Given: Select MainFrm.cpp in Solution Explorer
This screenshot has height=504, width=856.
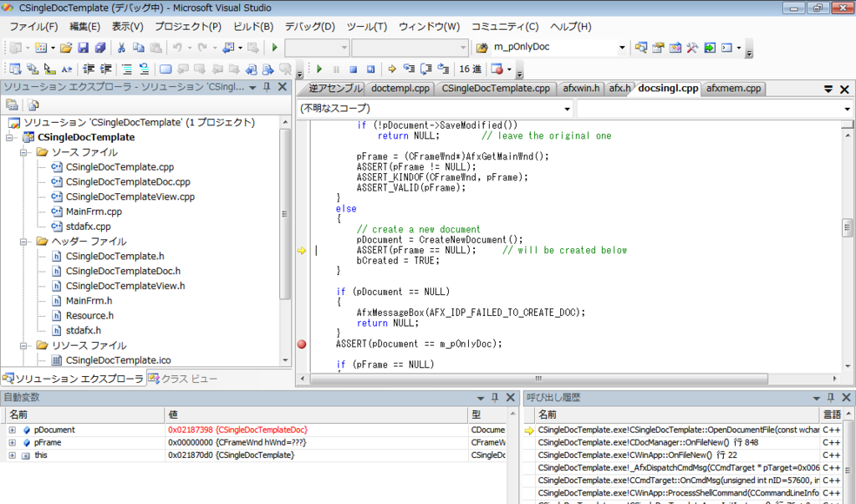Looking at the screenshot, I should click(x=94, y=211).
